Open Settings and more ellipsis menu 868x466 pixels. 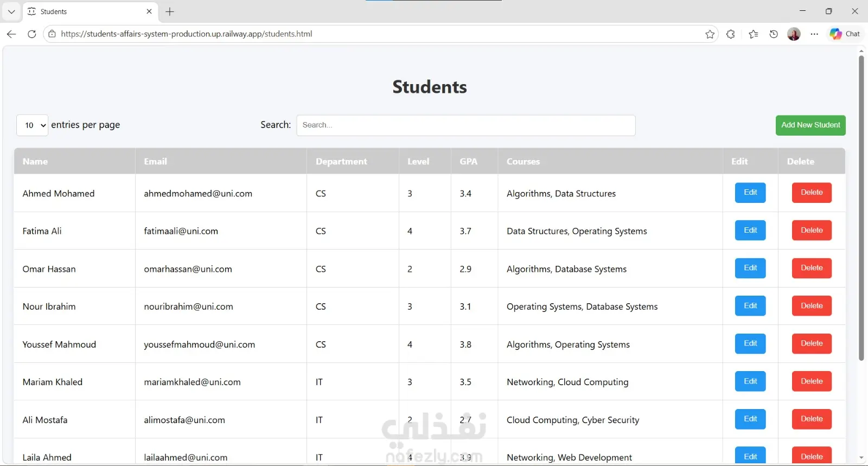(814, 34)
